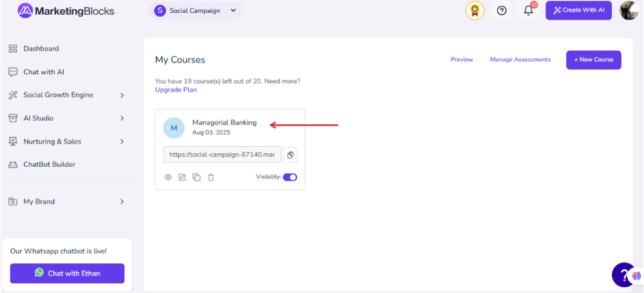Click the Upgrade Plan link

[176, 90]
